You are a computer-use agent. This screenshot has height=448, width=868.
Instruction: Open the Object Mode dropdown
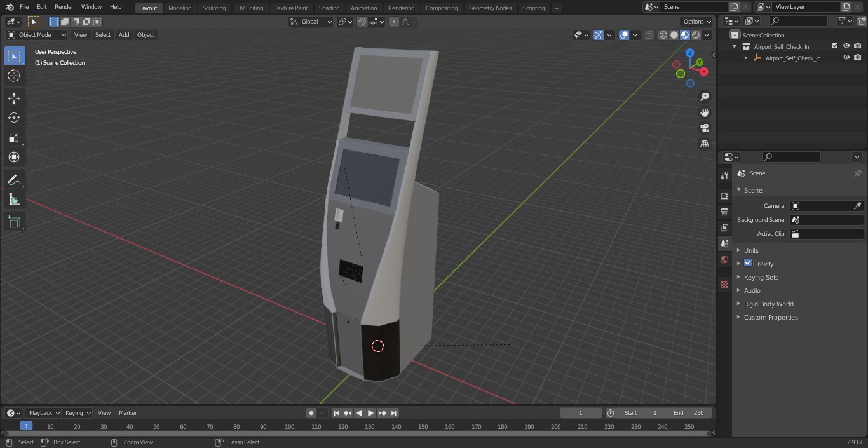point(37,35)
